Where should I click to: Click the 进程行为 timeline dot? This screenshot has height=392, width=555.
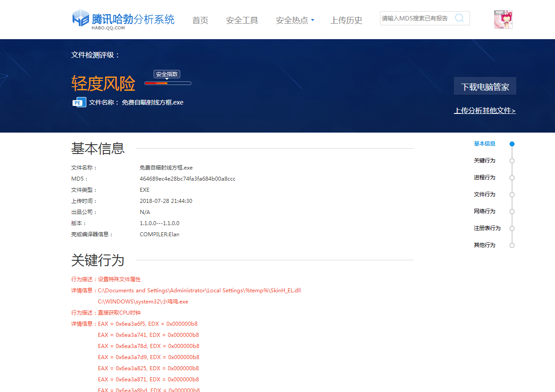click(x=512, y=178)
